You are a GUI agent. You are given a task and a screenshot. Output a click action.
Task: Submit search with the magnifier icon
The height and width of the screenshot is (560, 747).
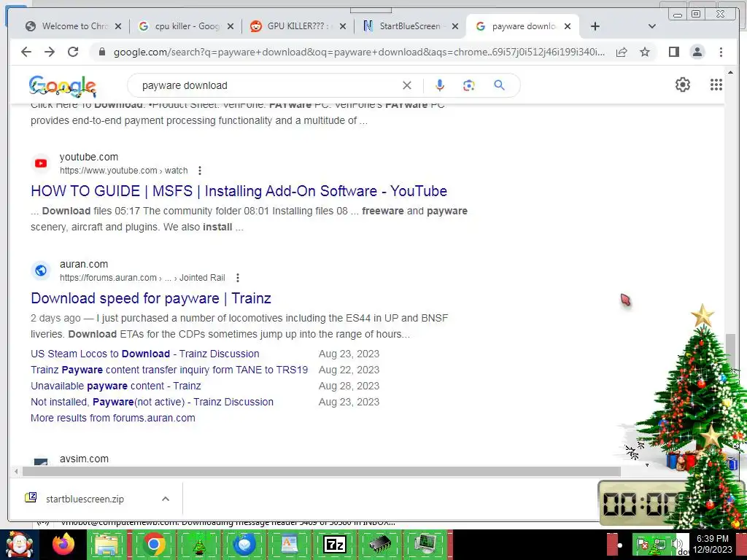click(499, 85)
